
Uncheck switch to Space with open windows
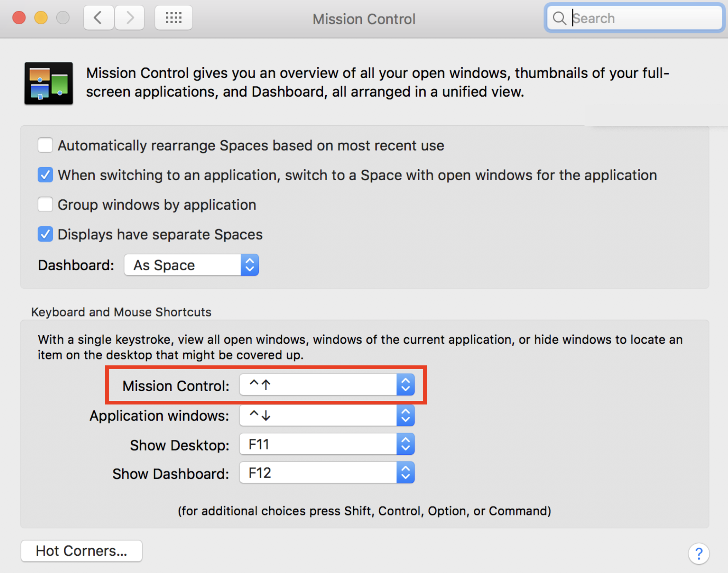[45, 175]
